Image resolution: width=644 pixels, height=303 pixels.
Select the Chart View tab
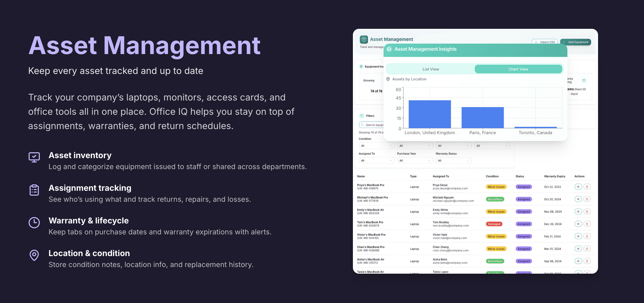(x=518, y=69)
